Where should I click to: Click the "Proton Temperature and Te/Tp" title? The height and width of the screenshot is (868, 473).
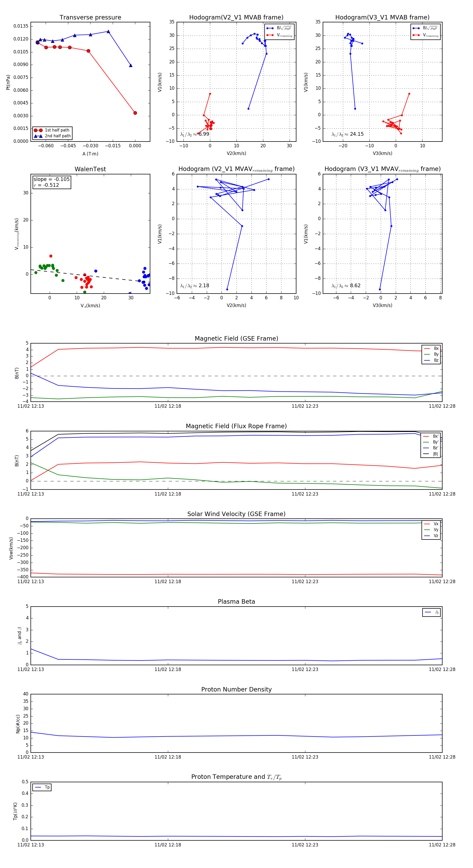click(x=236, y=777)
